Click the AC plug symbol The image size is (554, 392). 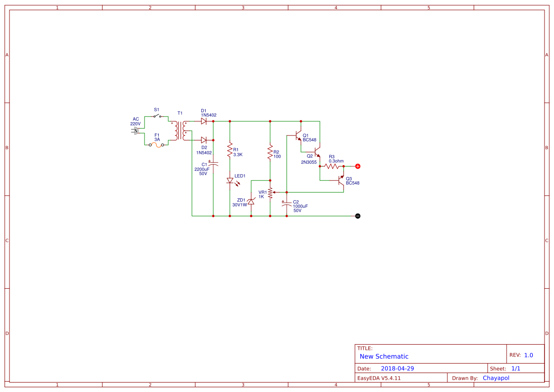[136, 131]
